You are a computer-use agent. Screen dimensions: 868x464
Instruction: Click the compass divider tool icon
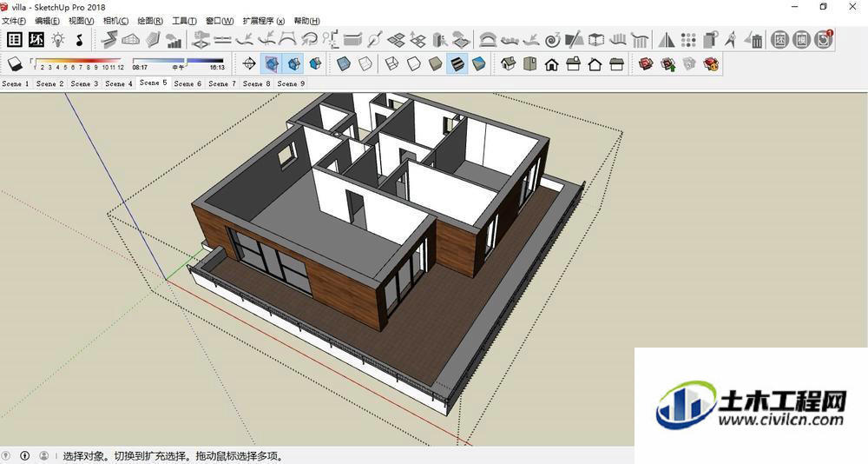tap(731, 40)
